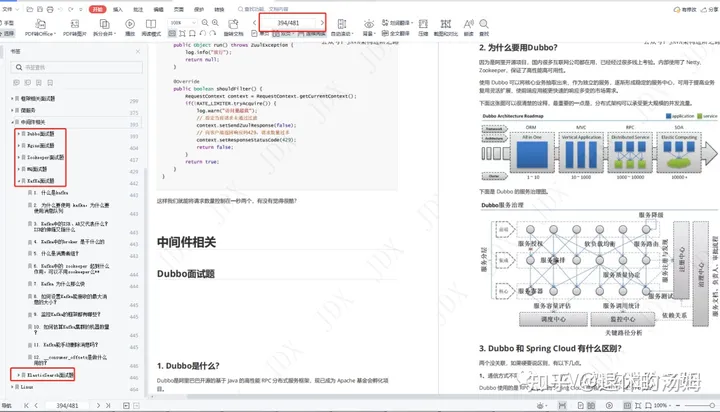Image resolution: width=720 pixels, height=412 pixels.
Task: Expand the Dubbo面试题 bookmark node
Action: point(18,134)
